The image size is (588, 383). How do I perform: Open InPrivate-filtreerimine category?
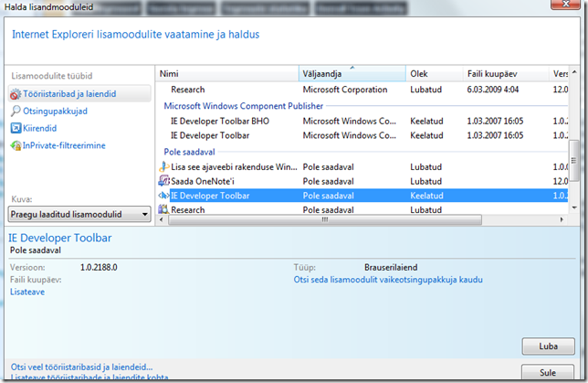pyautogui.click(x=64, y=145)
